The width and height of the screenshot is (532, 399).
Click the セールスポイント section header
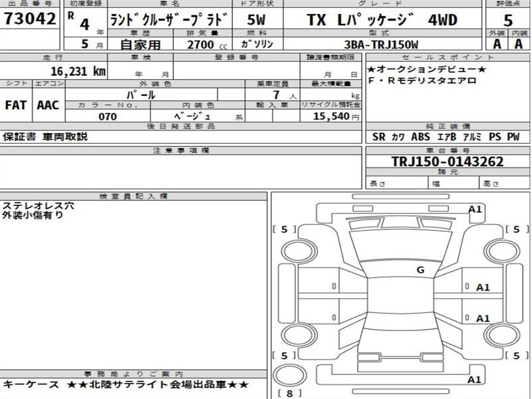tap(448, 57)
